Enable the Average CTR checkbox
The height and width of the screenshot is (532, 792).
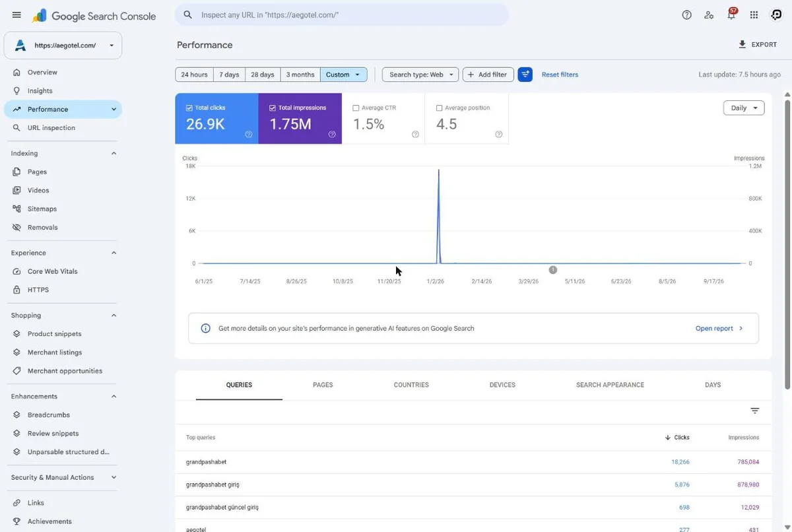point(356,108)
